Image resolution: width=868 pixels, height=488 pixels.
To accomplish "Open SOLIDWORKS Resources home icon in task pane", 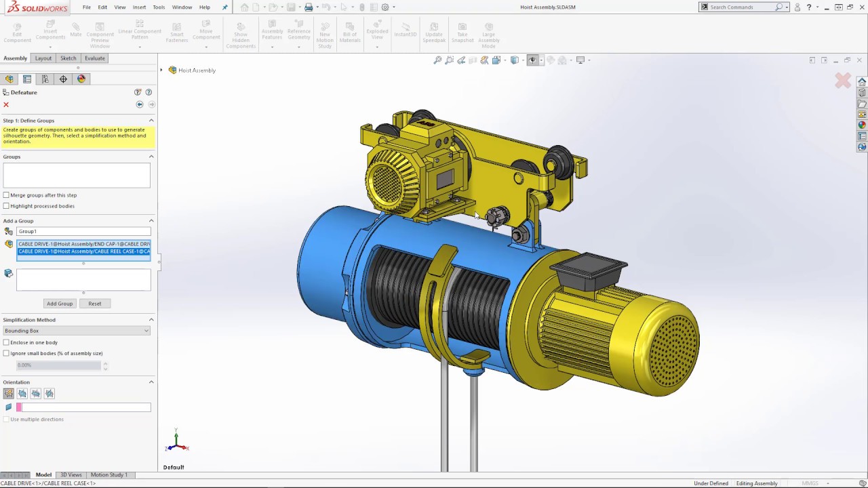I will [x=862, y=82].
